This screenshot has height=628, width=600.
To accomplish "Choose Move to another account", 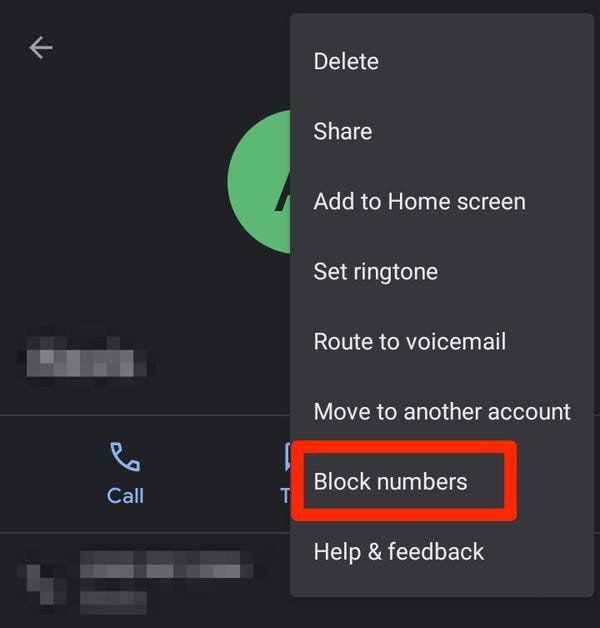I will 442,412.
